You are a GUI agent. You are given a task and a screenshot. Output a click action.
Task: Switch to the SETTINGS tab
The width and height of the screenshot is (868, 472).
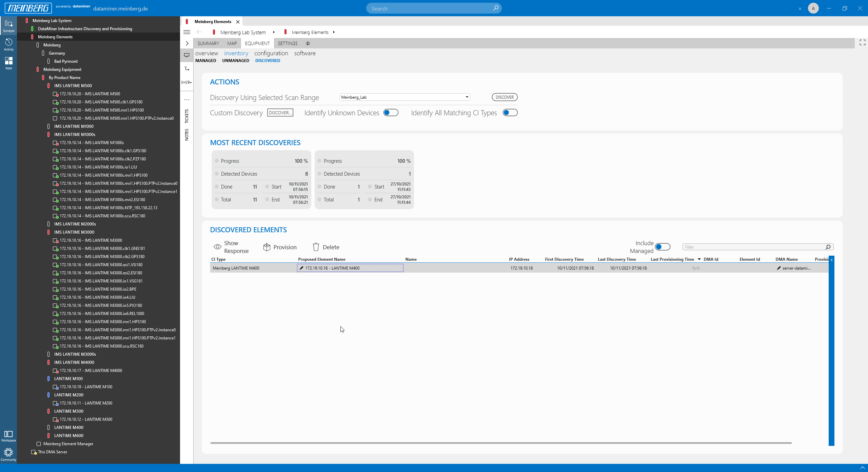[x=288, y=43]
